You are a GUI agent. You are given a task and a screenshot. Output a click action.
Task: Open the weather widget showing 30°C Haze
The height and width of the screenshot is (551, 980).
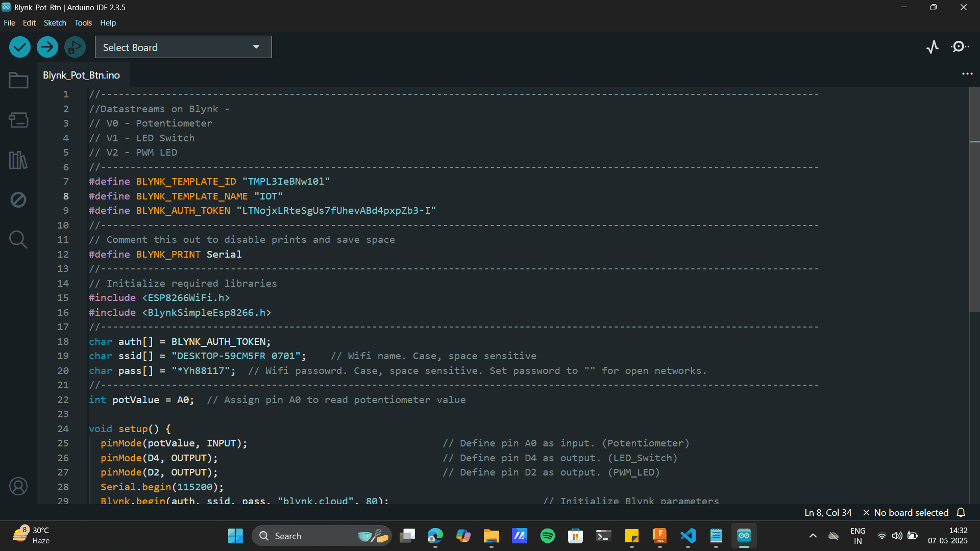coord(32,536)
